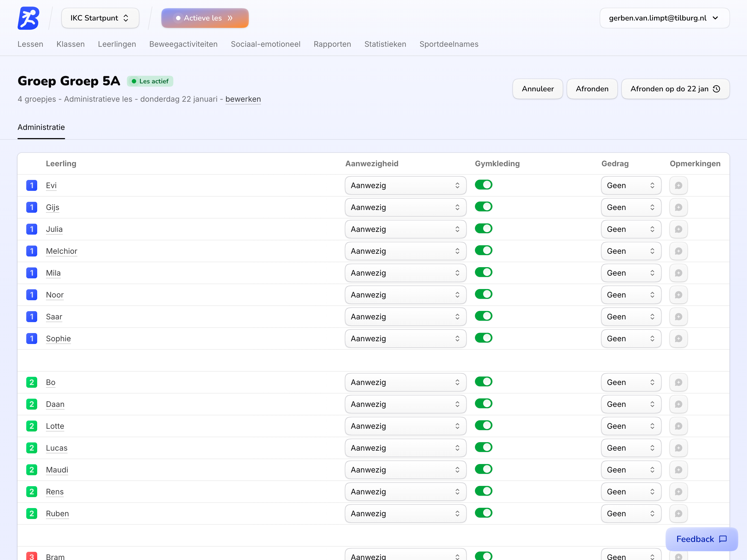Click the Afronden button

click(x=592, y=89)
